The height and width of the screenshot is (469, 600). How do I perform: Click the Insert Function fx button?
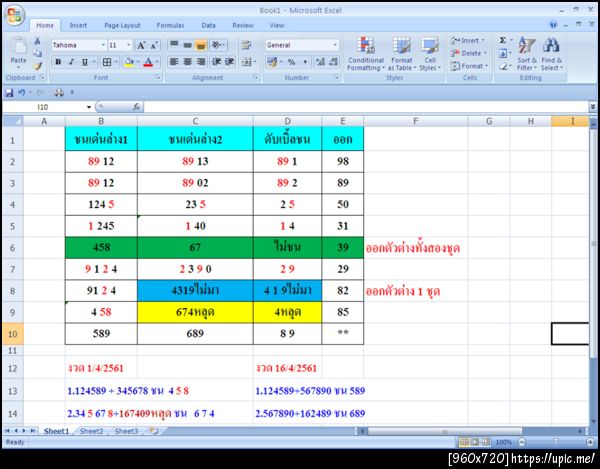(136, 107)
